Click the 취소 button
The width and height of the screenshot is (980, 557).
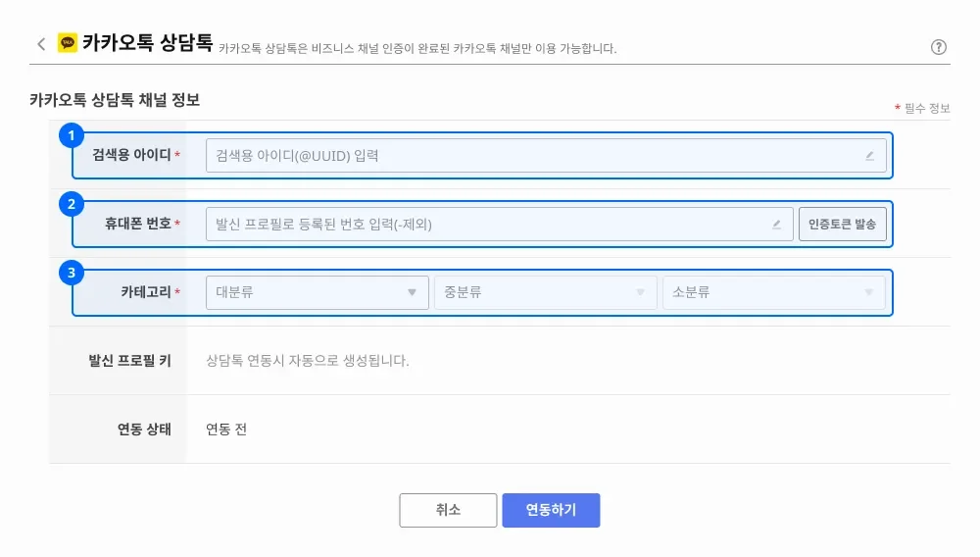448,510
